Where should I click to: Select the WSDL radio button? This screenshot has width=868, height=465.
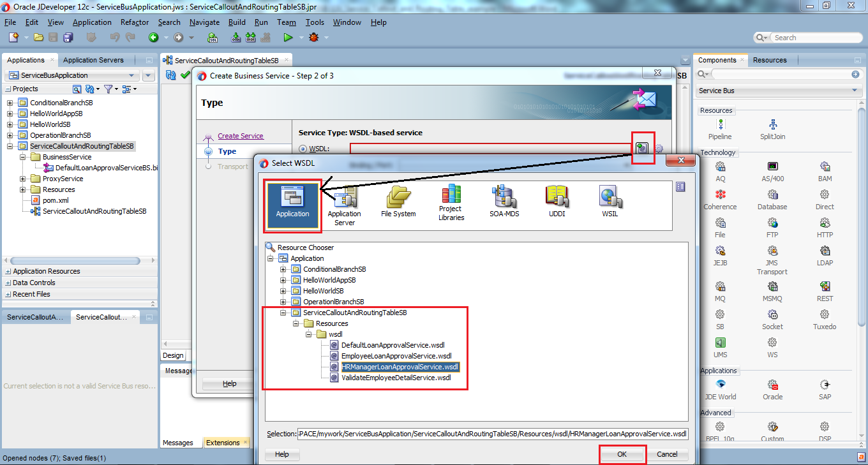(x=303, y=148)
